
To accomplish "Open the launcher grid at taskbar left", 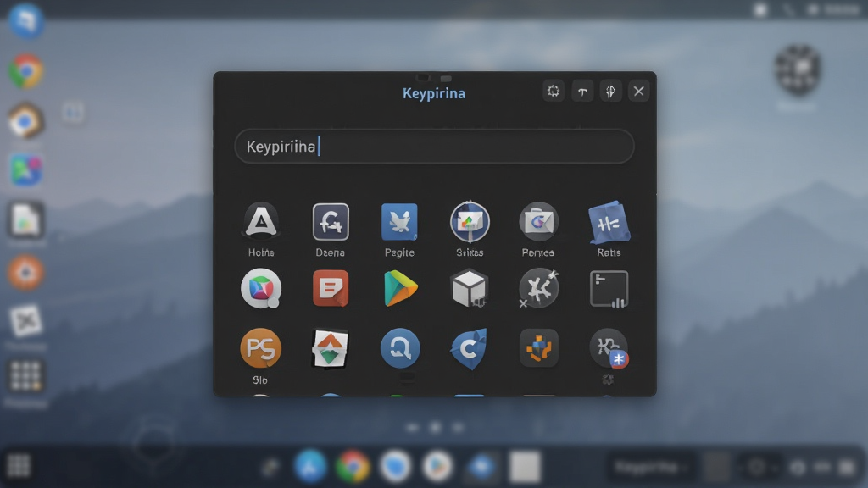I will click(x=19, y=466).
